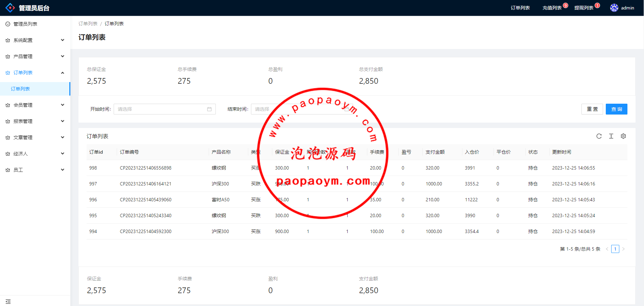Click the admin avatar icon
Image resolution: width=644 pixels, height=306 pixels.
[614, 8]
